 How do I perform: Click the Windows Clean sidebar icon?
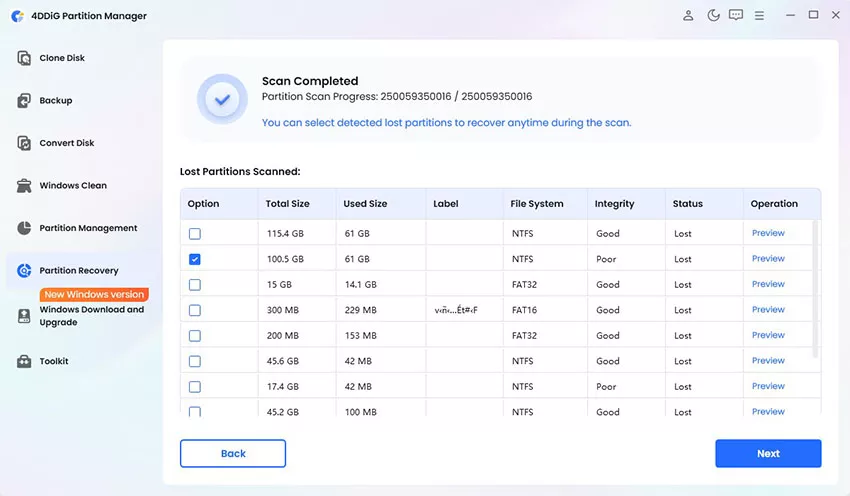click(x=24, y=185)
